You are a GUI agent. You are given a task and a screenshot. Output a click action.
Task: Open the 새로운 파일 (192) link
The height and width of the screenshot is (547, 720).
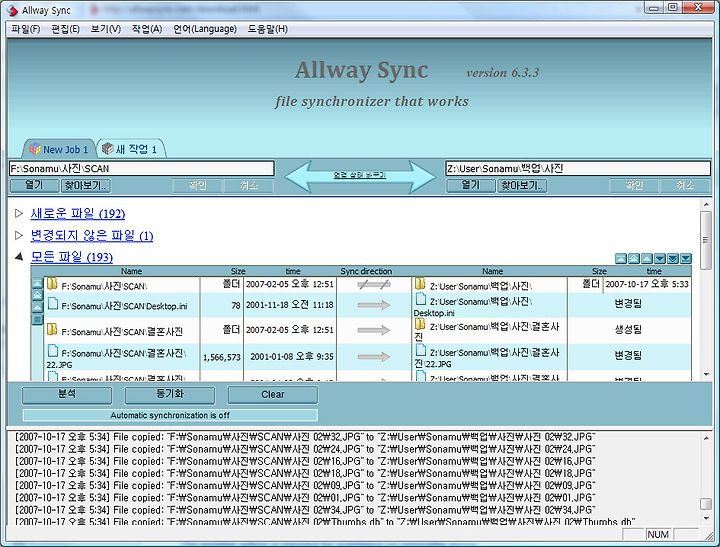tap(78, 214)
